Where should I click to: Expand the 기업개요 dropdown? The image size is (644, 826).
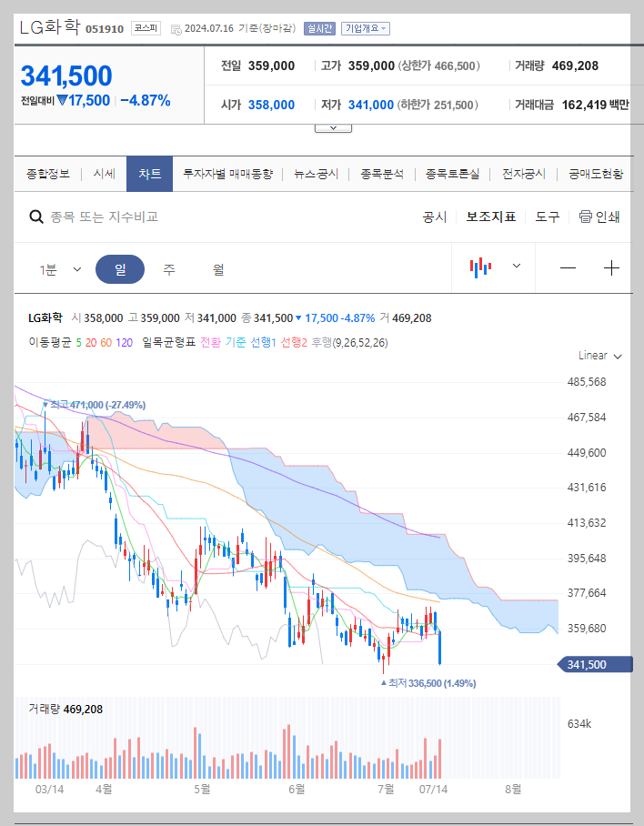367,28
